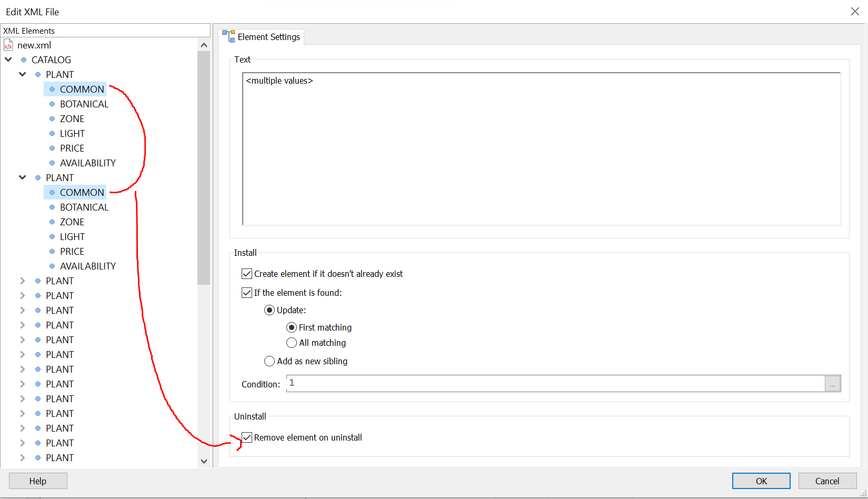Close the Edit XML File dialog
Image resolution: width=868 pixels, height=499 pixels.
click(855, 12)
